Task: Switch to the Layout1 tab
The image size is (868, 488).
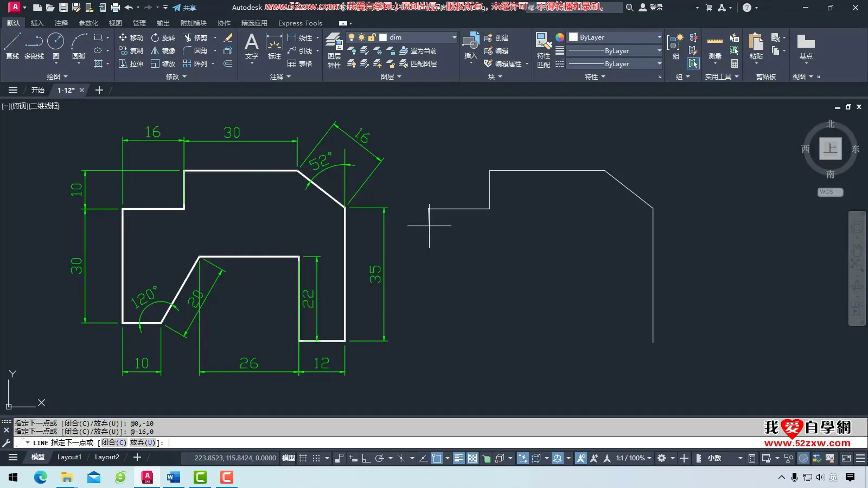Action: (69, 457)
